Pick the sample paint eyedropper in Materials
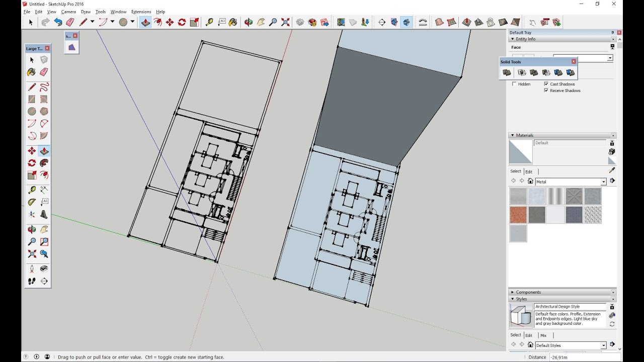 (x=612, y=170)
